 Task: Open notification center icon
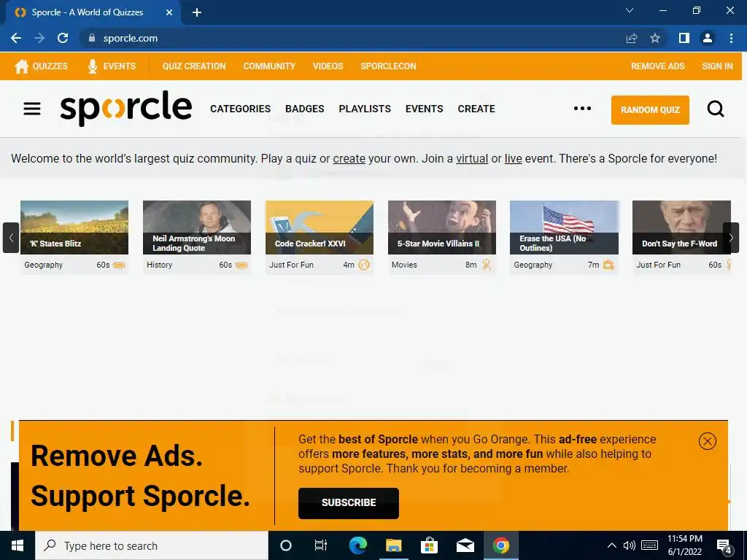[x=724, y=545]
